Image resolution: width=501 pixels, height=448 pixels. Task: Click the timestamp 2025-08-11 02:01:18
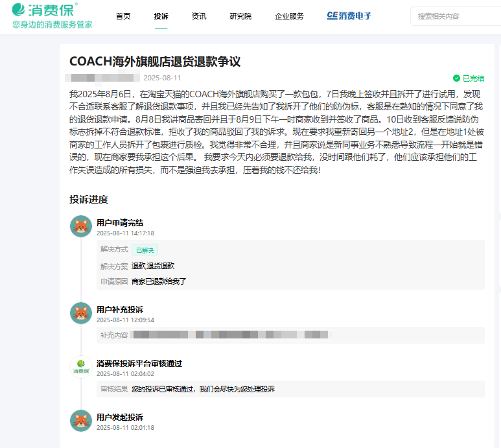coord(125,428)
